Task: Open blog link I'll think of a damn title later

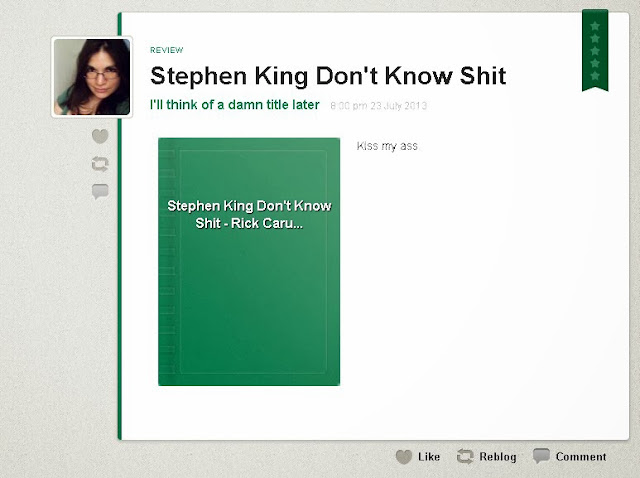Action: tap(235, 105)
